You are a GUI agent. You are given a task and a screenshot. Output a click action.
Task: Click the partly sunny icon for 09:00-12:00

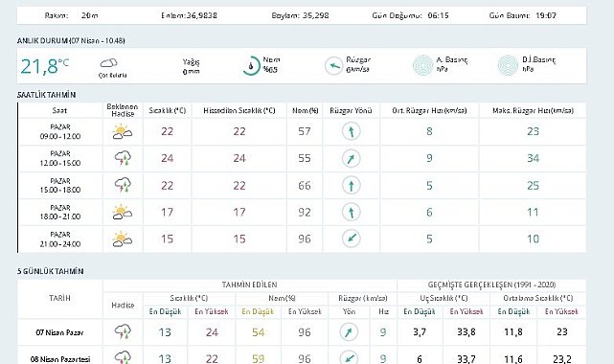123,131
